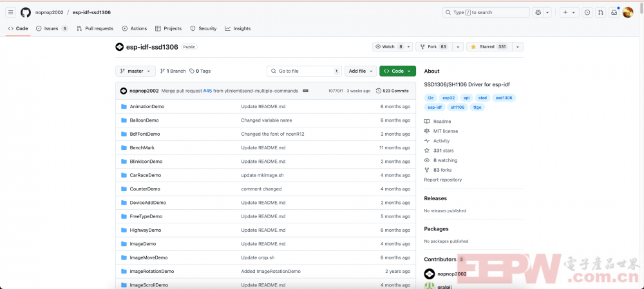Switch to the Pull requests tab

coord(95,28)
